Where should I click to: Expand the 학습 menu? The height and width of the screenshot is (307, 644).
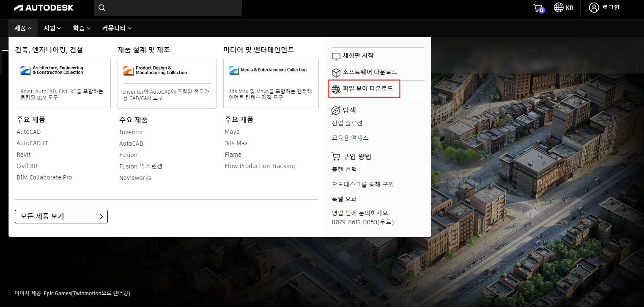[x=82, y=28]
